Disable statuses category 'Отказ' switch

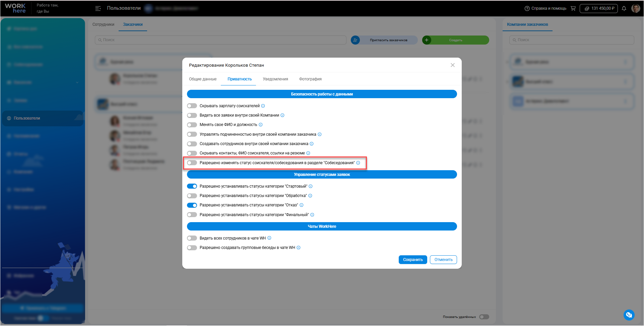[192, 205]
